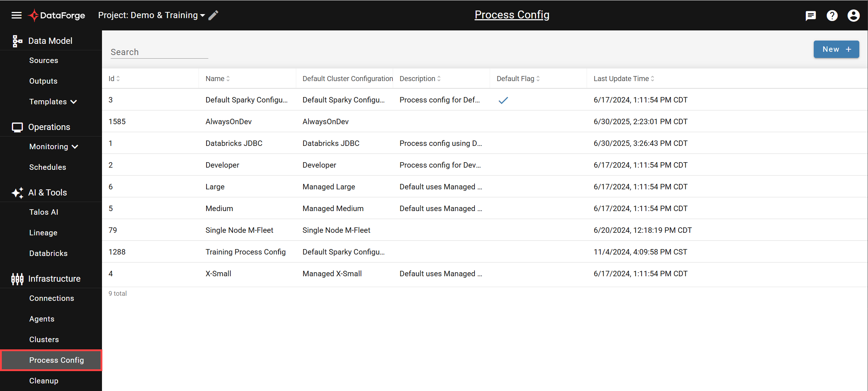Click the Search input field
868x391 pixels.
click(159, 52)
